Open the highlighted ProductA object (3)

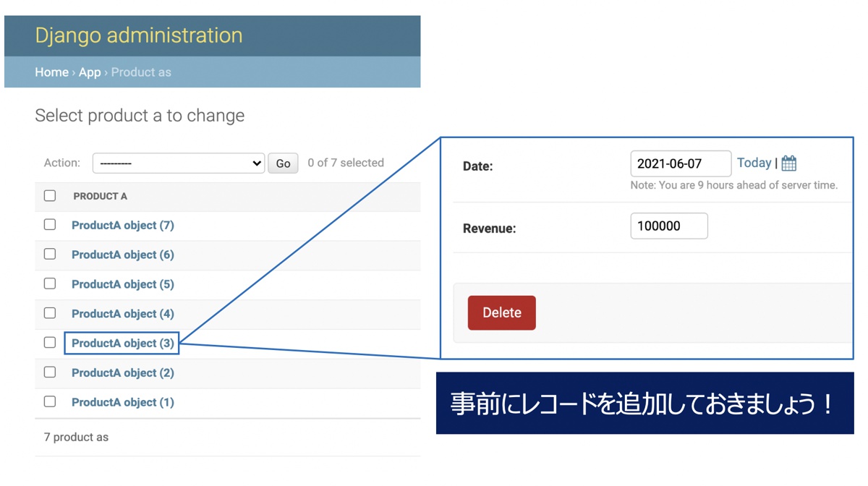122,344
